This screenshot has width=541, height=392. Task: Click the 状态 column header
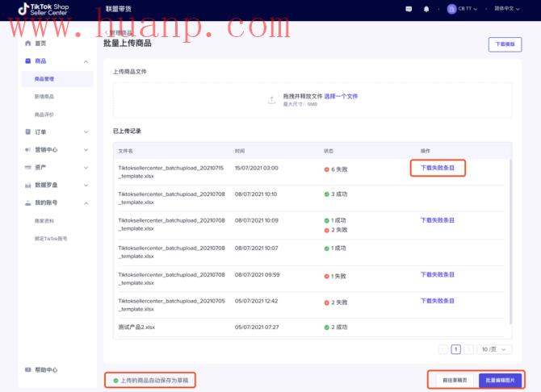329,151
